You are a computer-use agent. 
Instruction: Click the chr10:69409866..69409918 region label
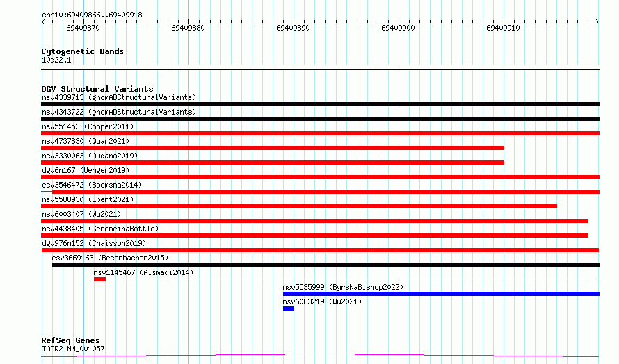pos(92,15)
